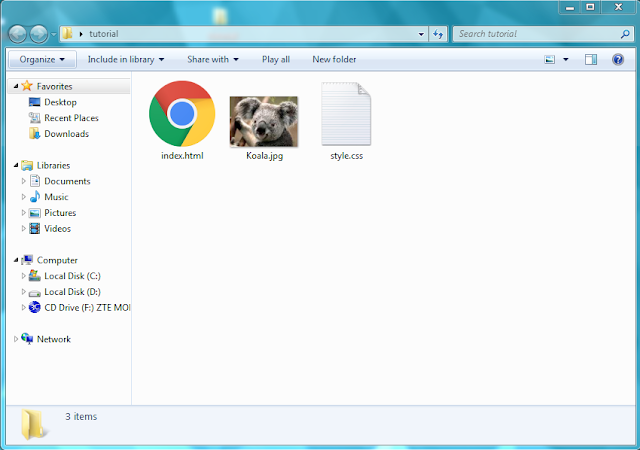Open CD Drive (F:) ZTE
This screenshot has height=450, width=640.
tap(87, 307)
